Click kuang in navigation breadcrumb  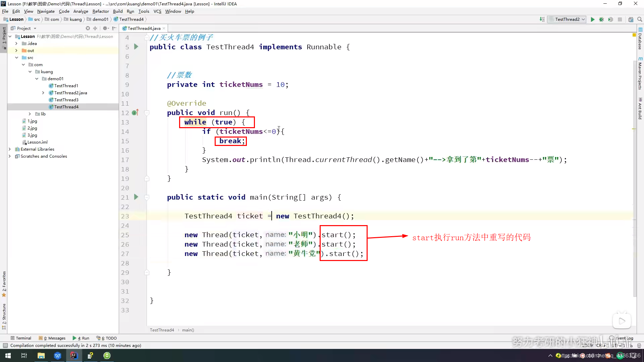click(73, 19)
